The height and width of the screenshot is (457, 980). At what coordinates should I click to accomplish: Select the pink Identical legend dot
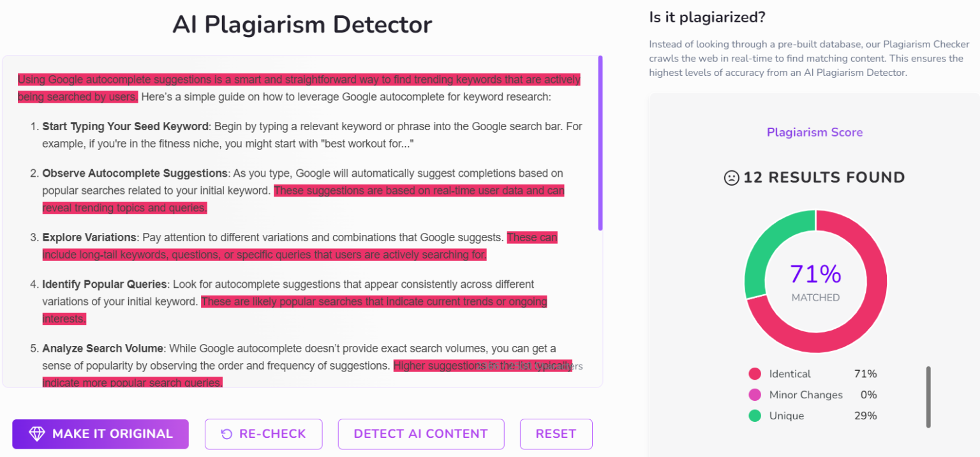[x=754, y=373]
